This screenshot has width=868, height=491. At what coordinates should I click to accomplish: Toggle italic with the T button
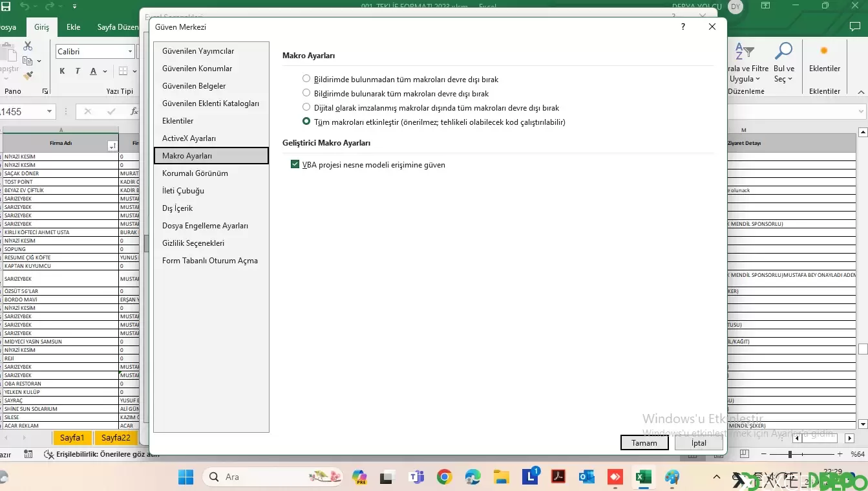(x=78, y=71)
